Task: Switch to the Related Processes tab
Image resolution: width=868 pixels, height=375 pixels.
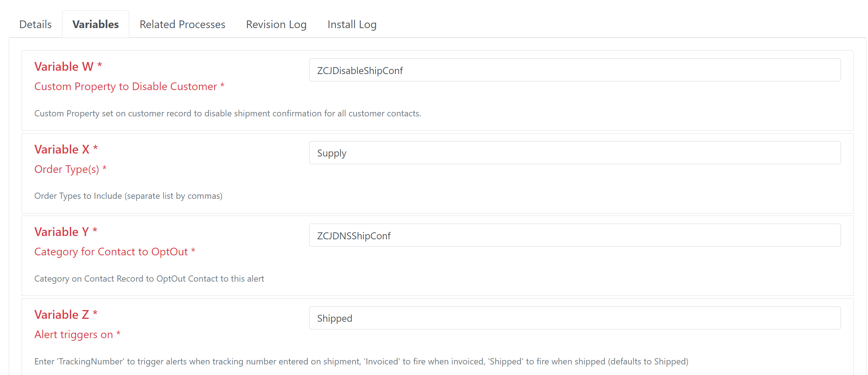Action: coord(182,24)
